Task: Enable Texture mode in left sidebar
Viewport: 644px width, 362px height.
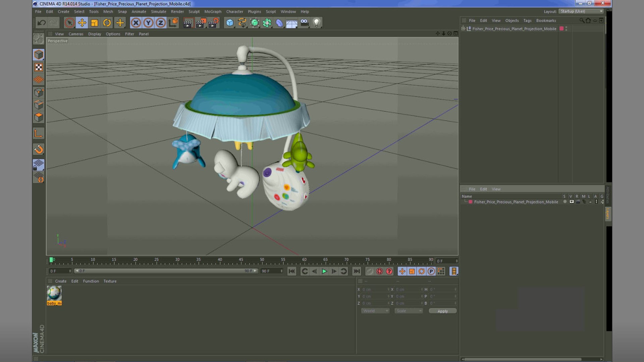Action: 39,67
